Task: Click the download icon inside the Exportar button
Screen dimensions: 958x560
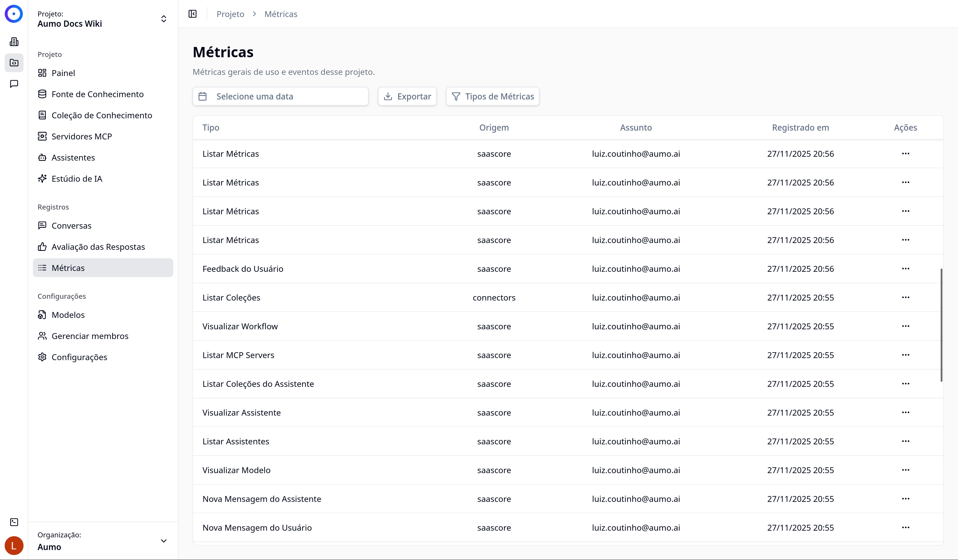Action: (x=388, y=96)
